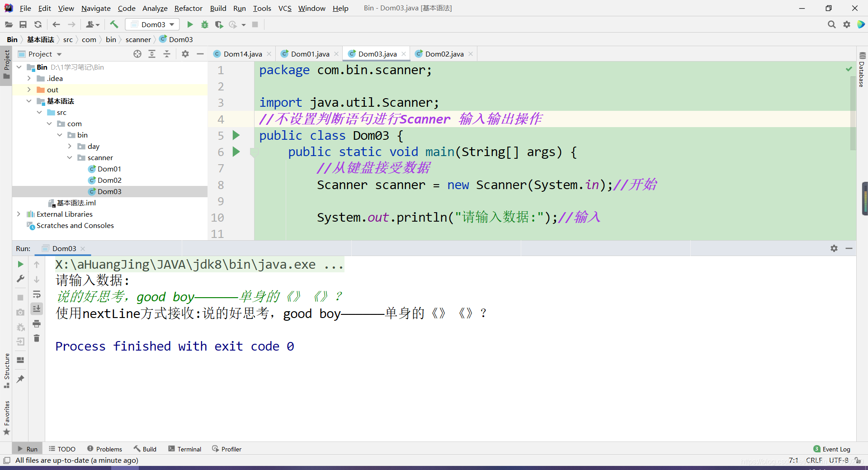Screen dimensions: 868x470
Task: Click UTF-8 encoding in status bar
Action: [839, 461]
